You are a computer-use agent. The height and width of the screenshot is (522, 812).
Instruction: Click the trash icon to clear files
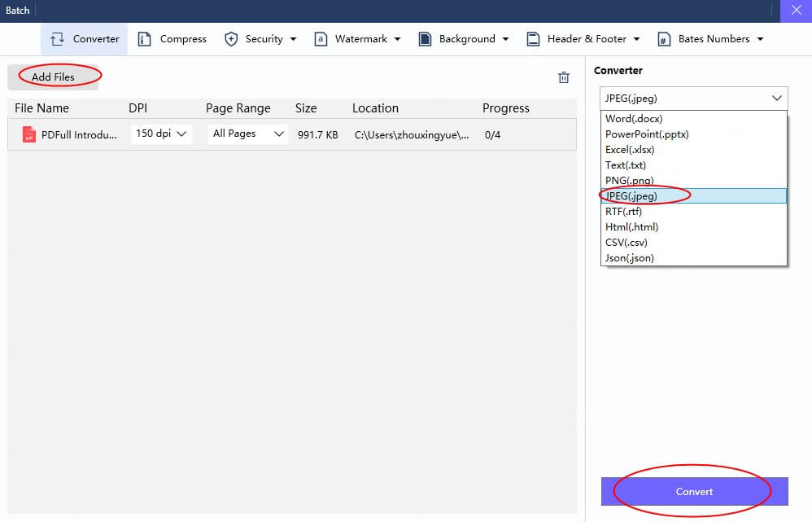[x=564, y=77]
